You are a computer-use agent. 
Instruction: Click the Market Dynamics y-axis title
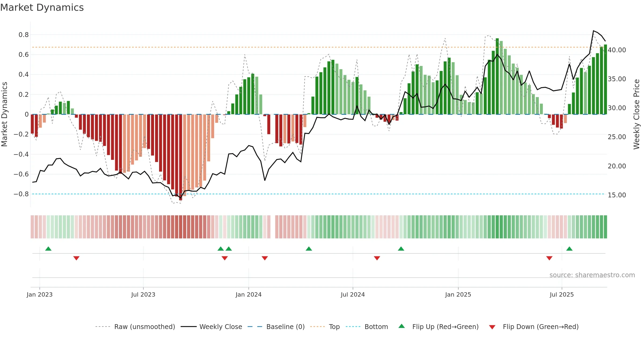tap(4, 114)
